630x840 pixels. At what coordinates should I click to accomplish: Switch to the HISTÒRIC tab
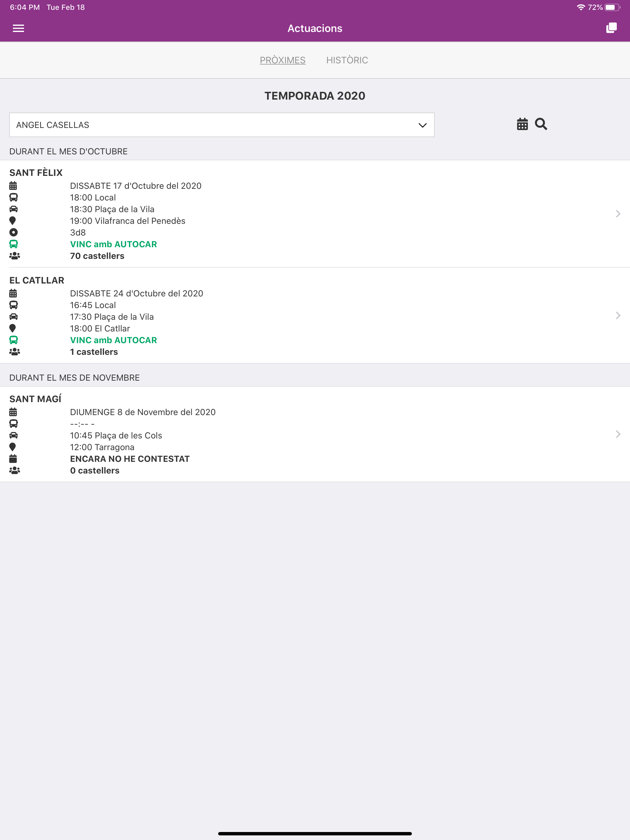[x=347, y=60]
